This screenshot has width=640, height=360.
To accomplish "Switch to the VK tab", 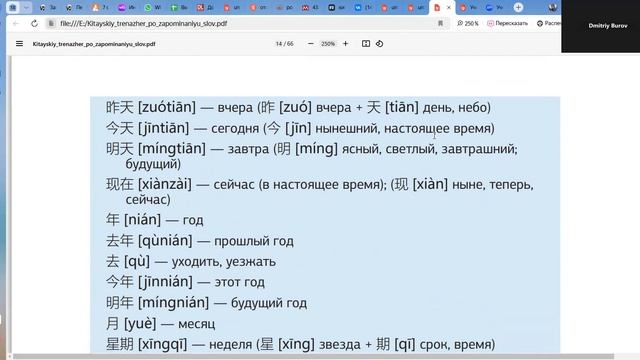I will pos(362,7).
